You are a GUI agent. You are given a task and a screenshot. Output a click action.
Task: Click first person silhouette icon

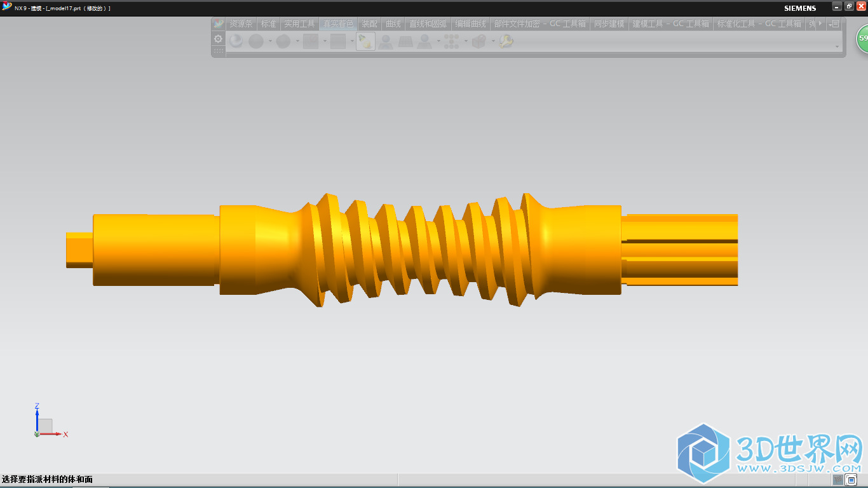point(385,41)
